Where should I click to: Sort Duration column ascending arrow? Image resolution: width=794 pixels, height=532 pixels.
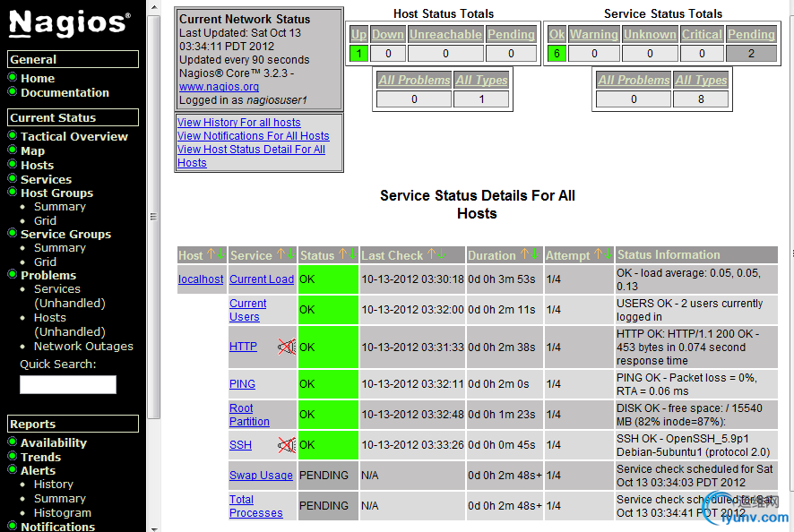click(524, 253)
